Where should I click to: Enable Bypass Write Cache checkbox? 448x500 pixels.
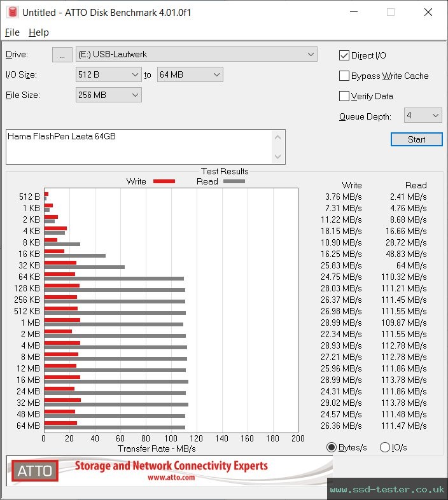tap(344, 76)
